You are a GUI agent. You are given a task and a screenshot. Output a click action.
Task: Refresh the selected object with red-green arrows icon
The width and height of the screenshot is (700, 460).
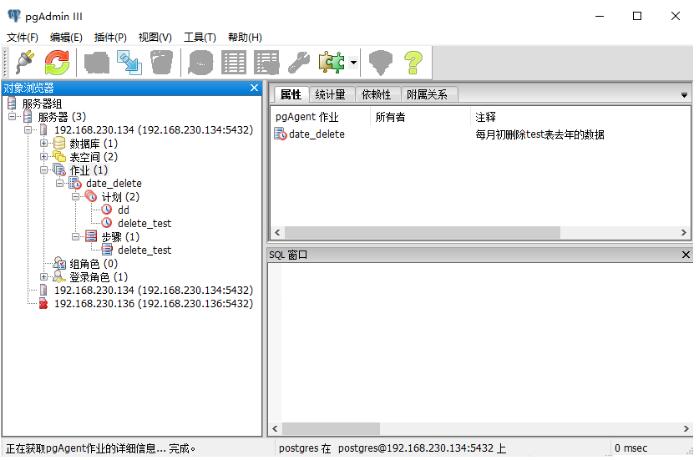pyautogui.click(x=57, y=62)
